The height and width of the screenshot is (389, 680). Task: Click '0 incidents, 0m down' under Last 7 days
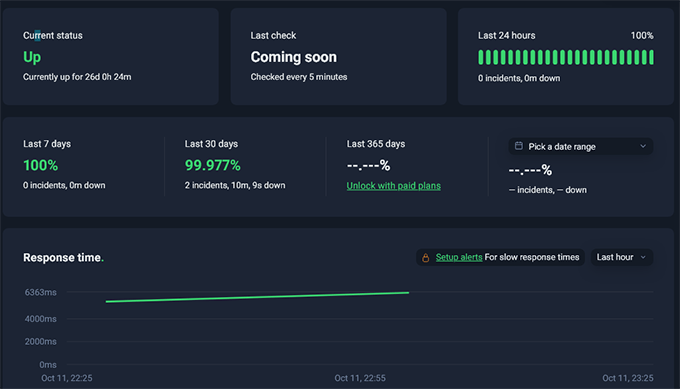64,185
